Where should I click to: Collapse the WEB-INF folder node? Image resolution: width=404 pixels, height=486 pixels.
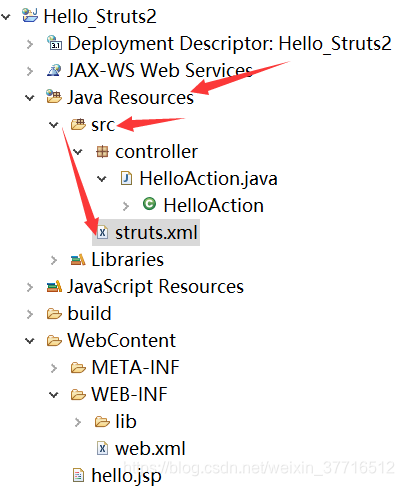click(x=54, y=395)
